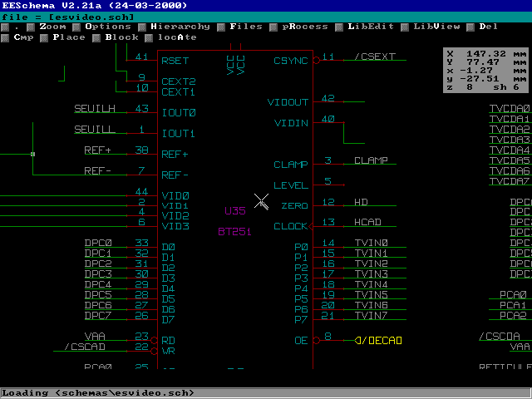Screen dimensions: 532x399
Task: Click the Loading status bar message
Action: click(98, 393)
